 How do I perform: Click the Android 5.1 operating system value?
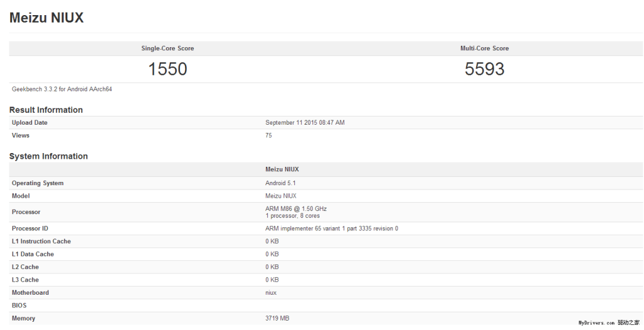[280, 183]
